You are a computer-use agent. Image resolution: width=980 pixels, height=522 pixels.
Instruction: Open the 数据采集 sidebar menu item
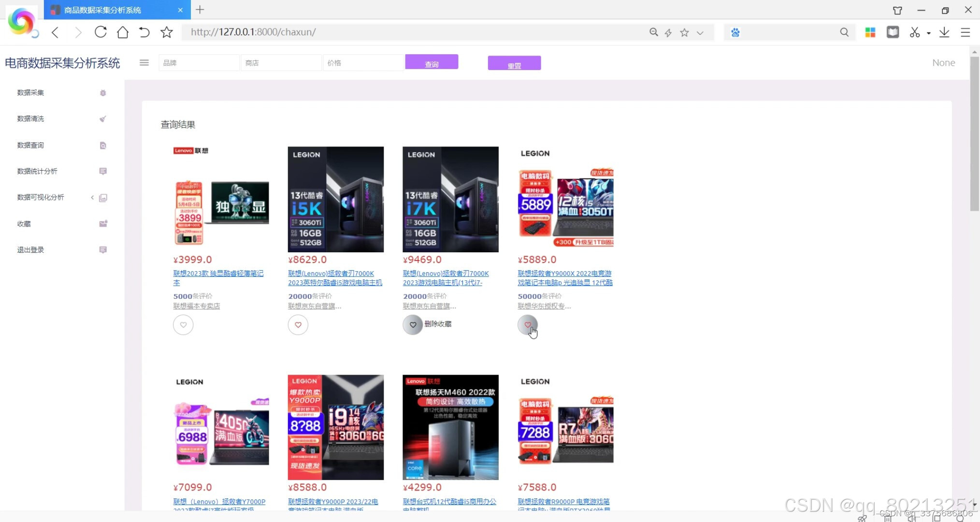31,93
